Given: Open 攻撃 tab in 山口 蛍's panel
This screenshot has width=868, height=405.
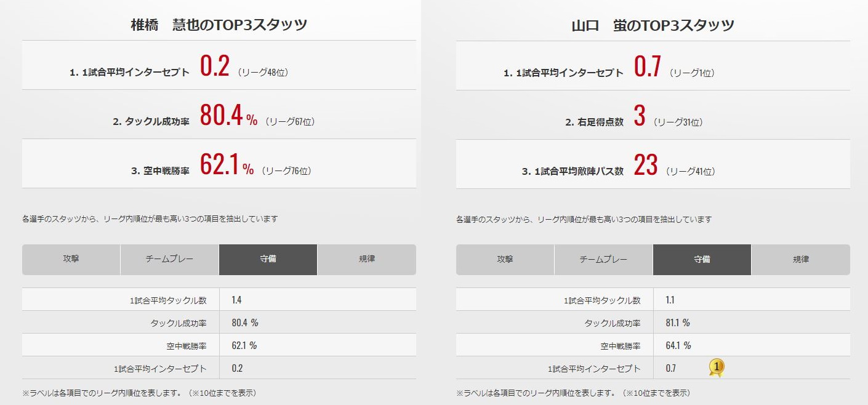Looking at the screenshot, I should (x=505, y=259).
